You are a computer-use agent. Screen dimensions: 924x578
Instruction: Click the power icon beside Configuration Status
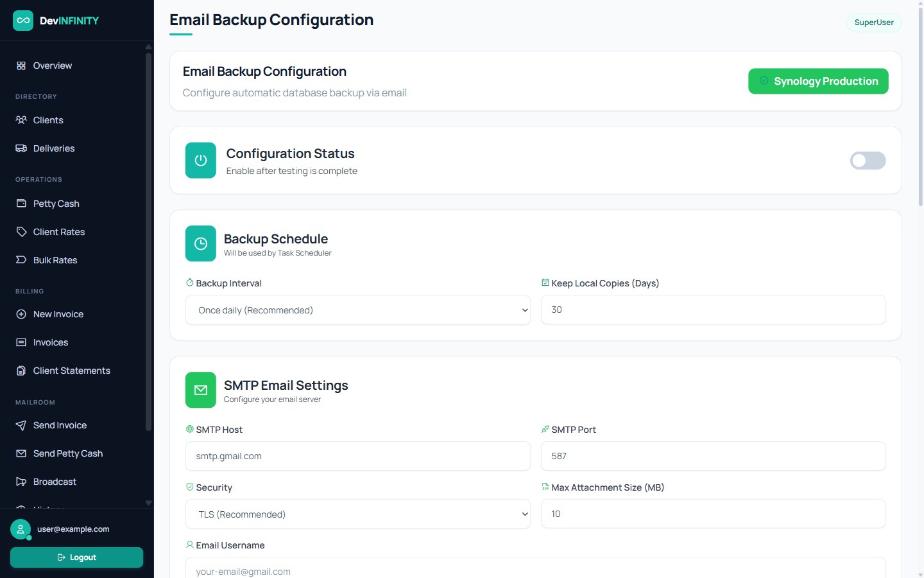[201, 161]
